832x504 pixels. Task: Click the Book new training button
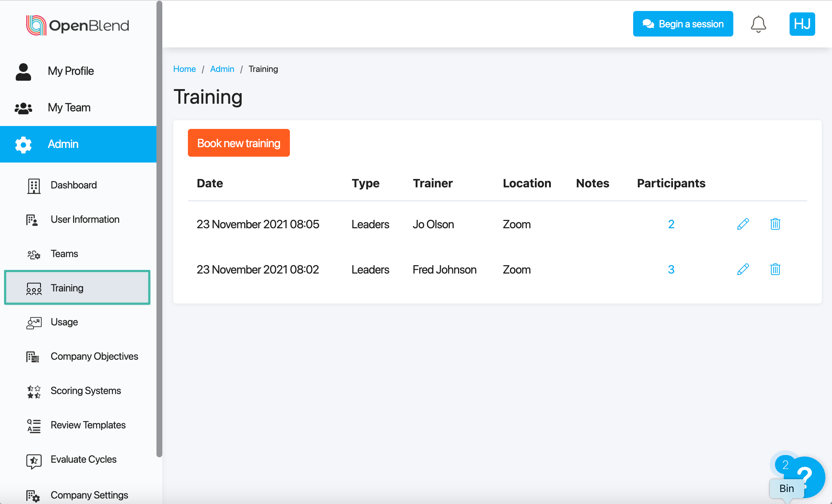239,143
